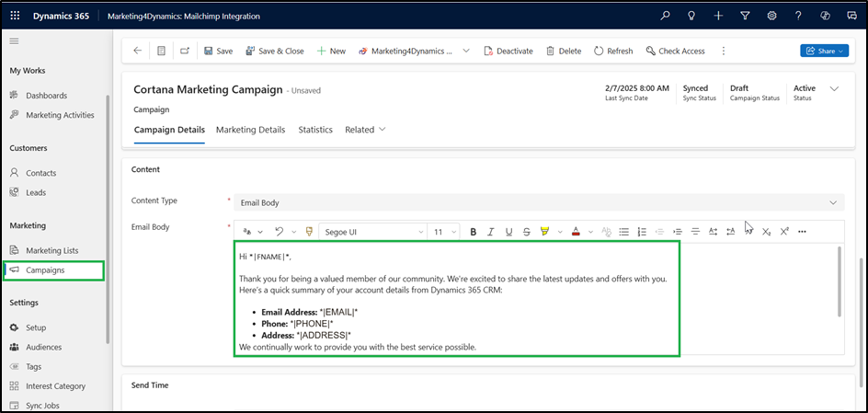This screenshot has height=413, width=868.
Task: Click the Save button
Action: (218, 51)
